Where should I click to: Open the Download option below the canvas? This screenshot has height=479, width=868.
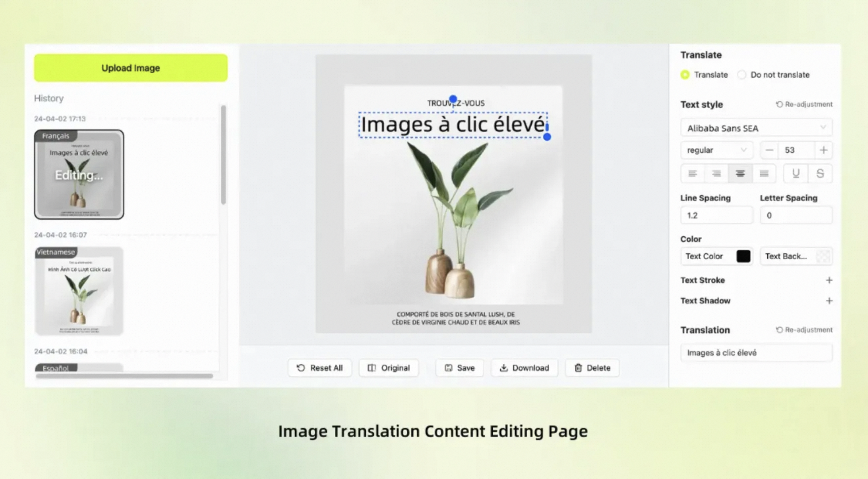(524, 368)
